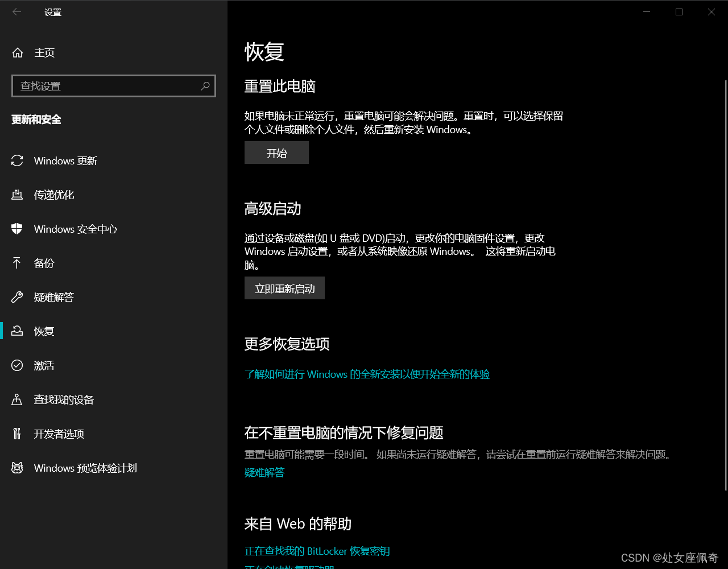Click the search magnifier icon
This screenshot has height=569, width=728.
(x=205, y=86)
